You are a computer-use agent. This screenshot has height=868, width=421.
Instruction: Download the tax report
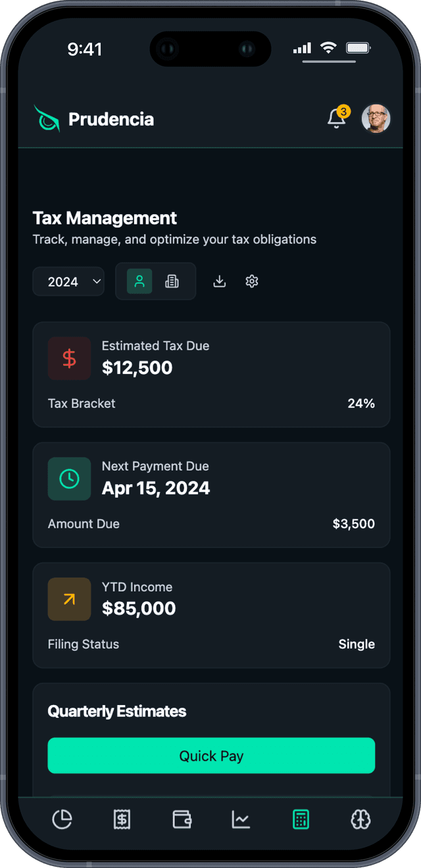tap(220, 281)
